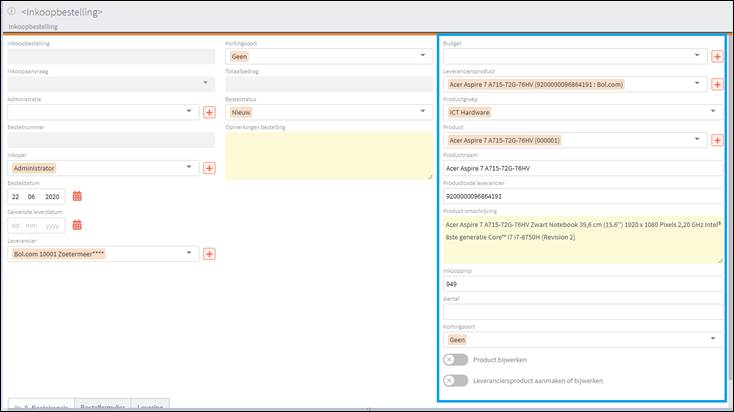Click the plus icon next to Administratie
Viewport: 734px width, 412px height.
click(x=210, y=112)
